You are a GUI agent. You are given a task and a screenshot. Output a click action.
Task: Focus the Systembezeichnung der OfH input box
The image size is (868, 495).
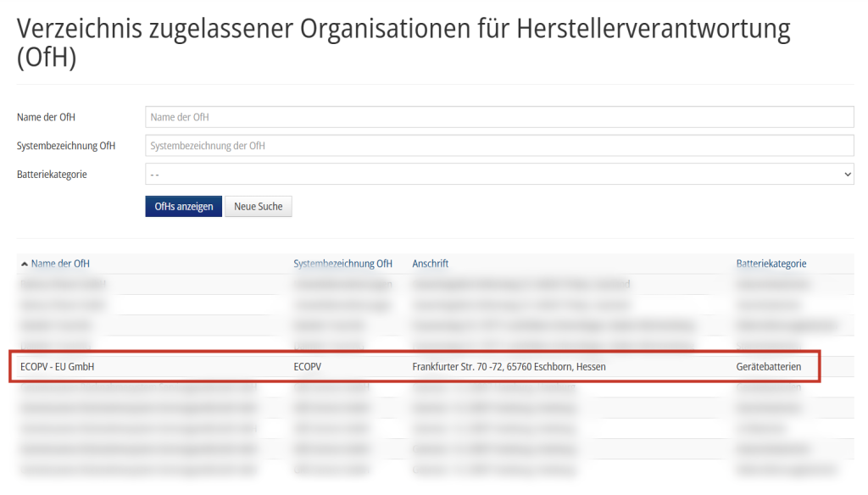pyautogui.click(x=499, y=146)
